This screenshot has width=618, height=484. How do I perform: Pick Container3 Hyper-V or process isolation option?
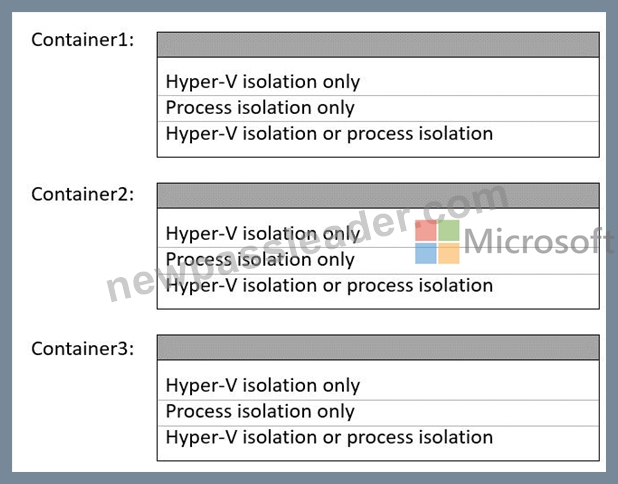378,438
